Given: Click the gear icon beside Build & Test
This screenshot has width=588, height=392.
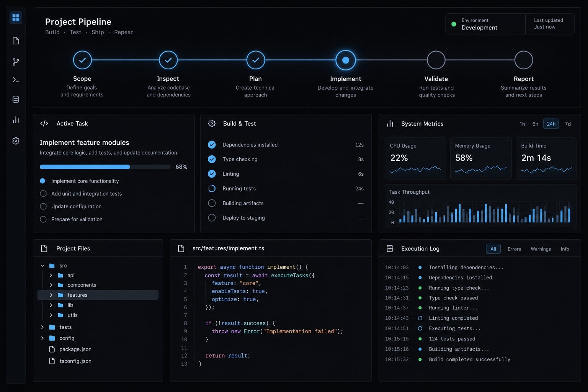Looking at the screenshot, I should click(212, 123).
